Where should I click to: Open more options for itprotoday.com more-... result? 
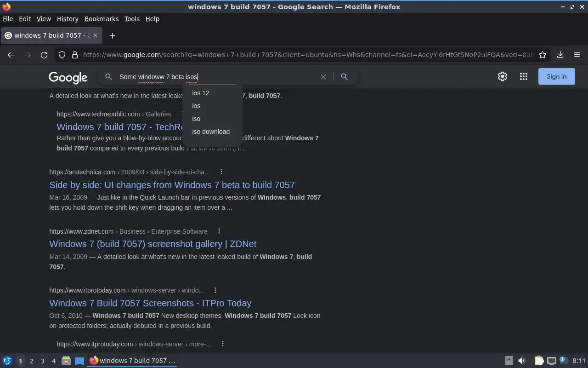(x=223, y=344)
